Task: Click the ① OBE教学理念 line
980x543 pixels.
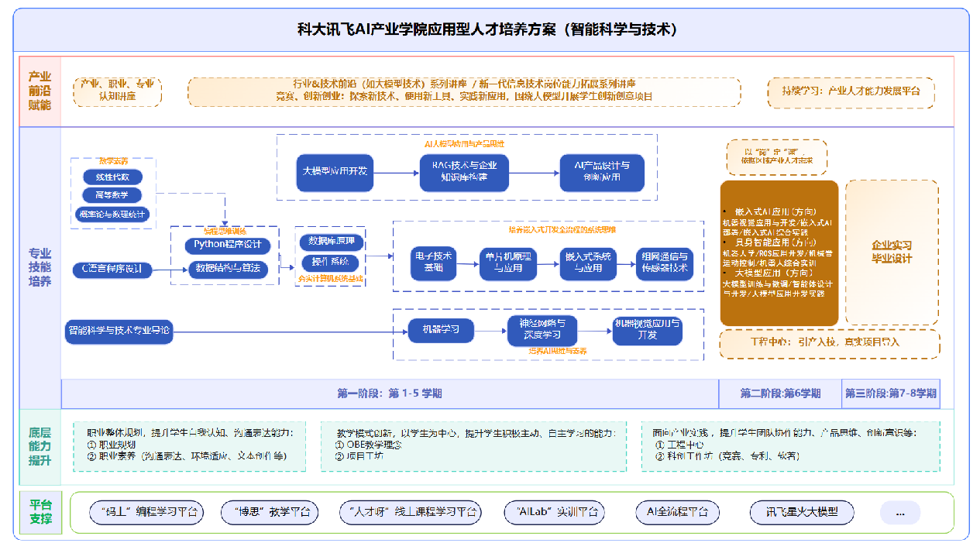Action: (370, 445)
